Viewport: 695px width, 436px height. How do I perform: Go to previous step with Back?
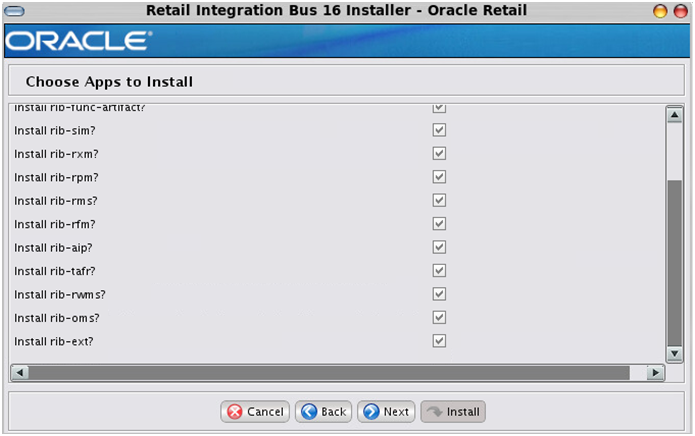pos(324,412)
